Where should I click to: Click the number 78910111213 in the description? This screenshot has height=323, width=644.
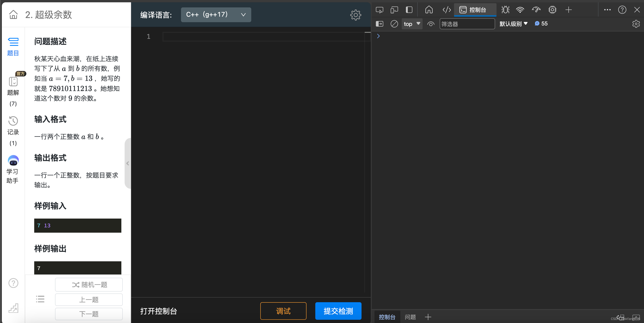71,88
